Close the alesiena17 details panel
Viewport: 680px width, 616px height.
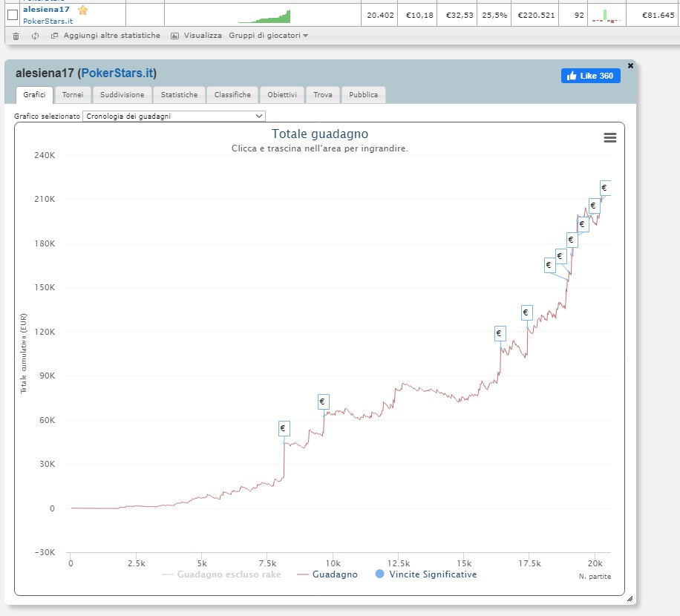coord(630,65)
